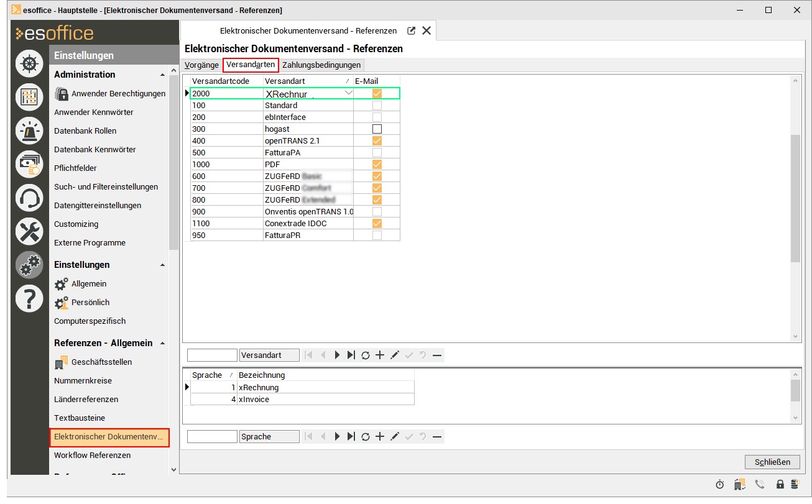This screenshot has width=812, height=504.
Task: Click the ship wheel icon in sidebar
Action: click(29, 64)
